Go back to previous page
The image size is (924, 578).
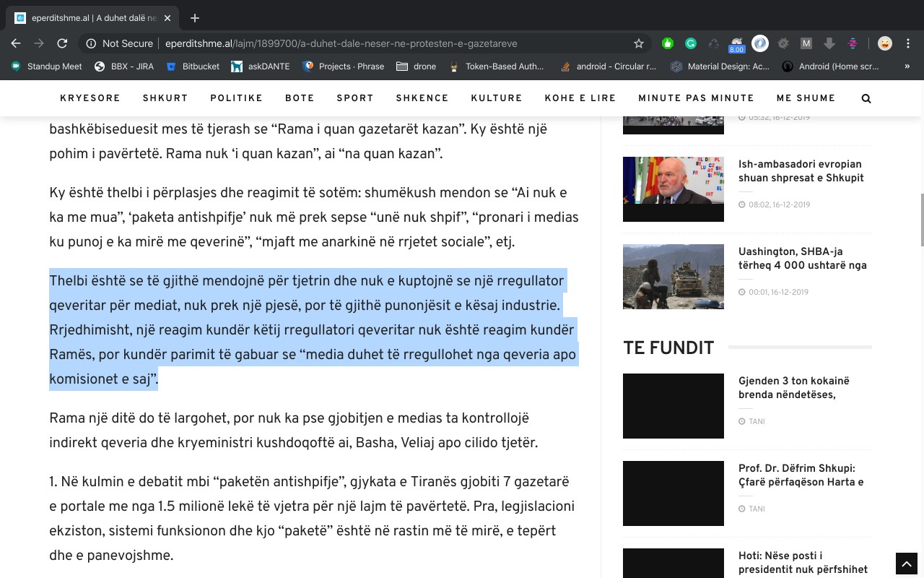(16, 43)
